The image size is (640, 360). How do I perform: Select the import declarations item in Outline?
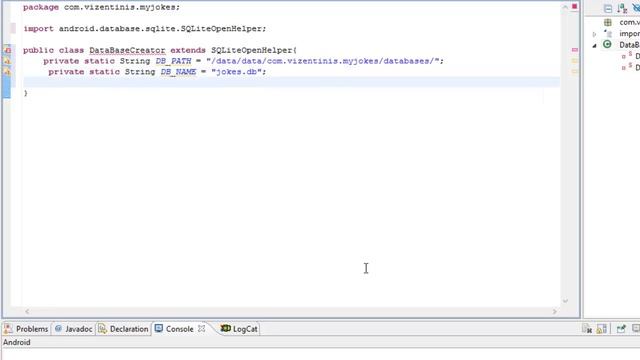629,33
